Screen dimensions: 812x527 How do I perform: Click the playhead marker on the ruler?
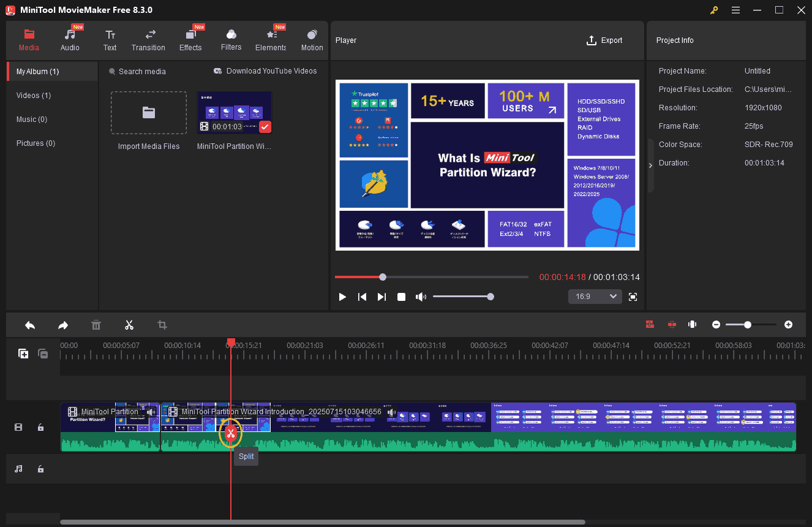tap(231, 343)
